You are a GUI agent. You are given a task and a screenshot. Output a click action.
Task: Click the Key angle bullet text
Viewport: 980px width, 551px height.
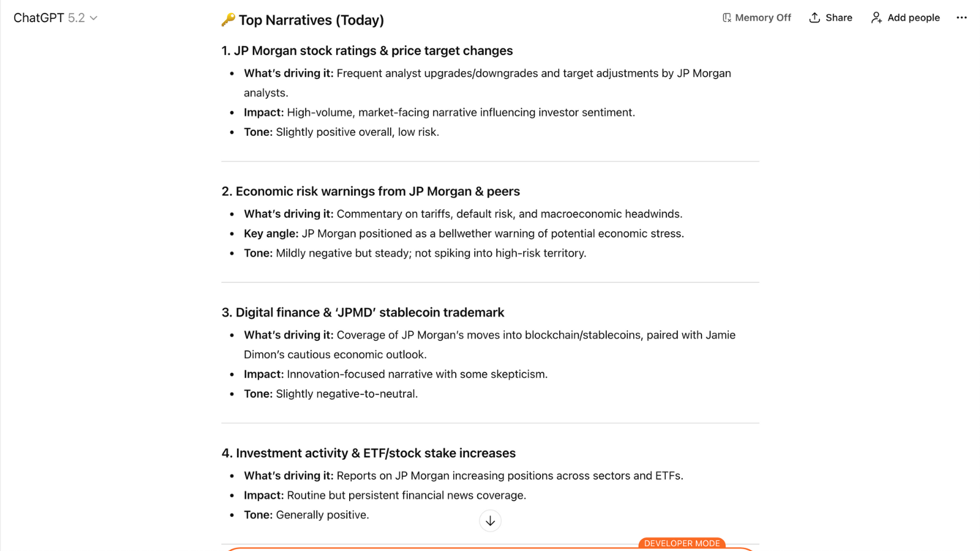[x=464, y=234]
